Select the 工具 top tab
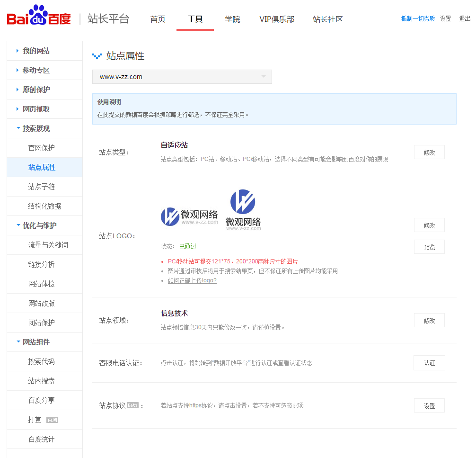476x458 pixels. 195,19
